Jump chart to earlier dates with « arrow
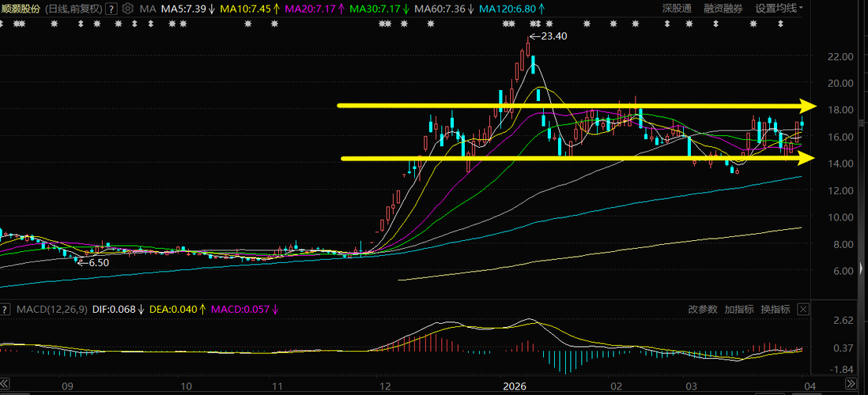Image resolution: width=868 pixels, height=395 pixels. coord(6,384)
